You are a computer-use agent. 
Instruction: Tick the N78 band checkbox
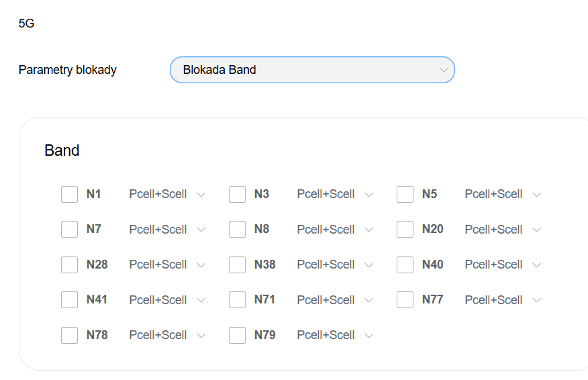(70, 335)
